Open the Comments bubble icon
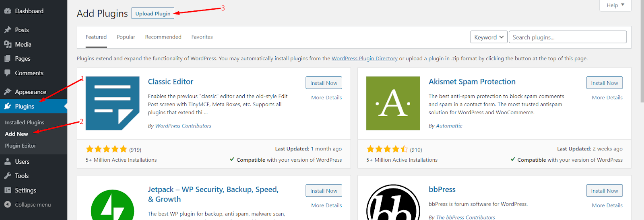The image size is (644, 220). [7, 73]
